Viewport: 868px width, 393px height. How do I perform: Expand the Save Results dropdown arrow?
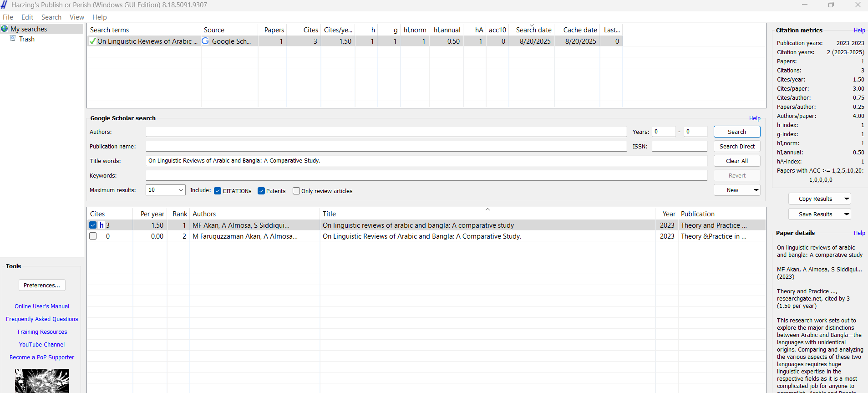point(846,214)
